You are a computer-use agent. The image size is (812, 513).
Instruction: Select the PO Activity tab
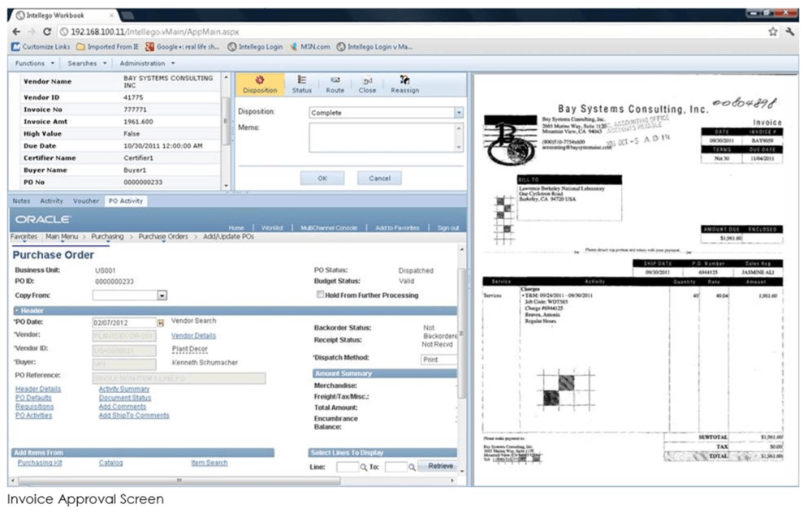coord(125,200)
